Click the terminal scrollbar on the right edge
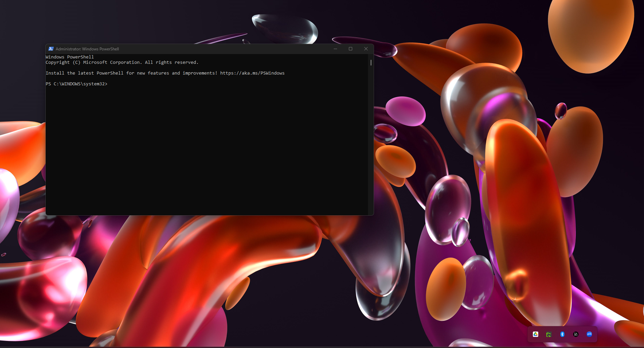This screenshot has height=348, width=644. 370,62
